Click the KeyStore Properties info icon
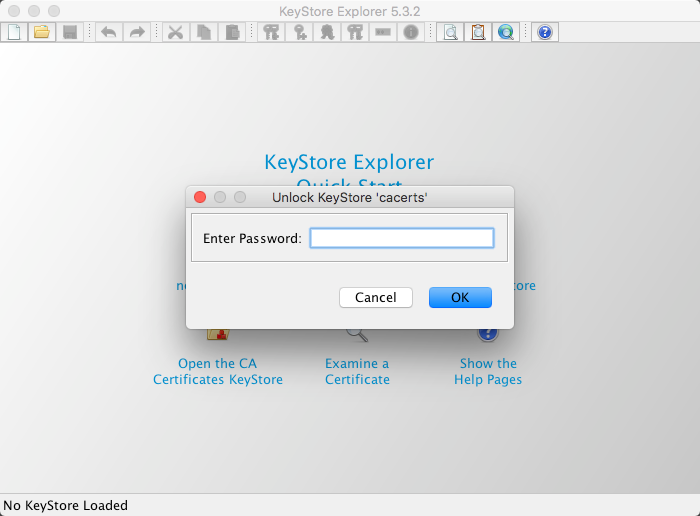700x516 pixels. click(x=411, y=32)
